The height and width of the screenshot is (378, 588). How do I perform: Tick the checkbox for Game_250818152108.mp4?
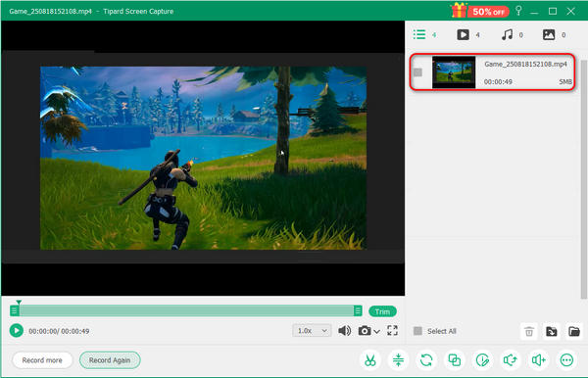[x=417, y=72]
